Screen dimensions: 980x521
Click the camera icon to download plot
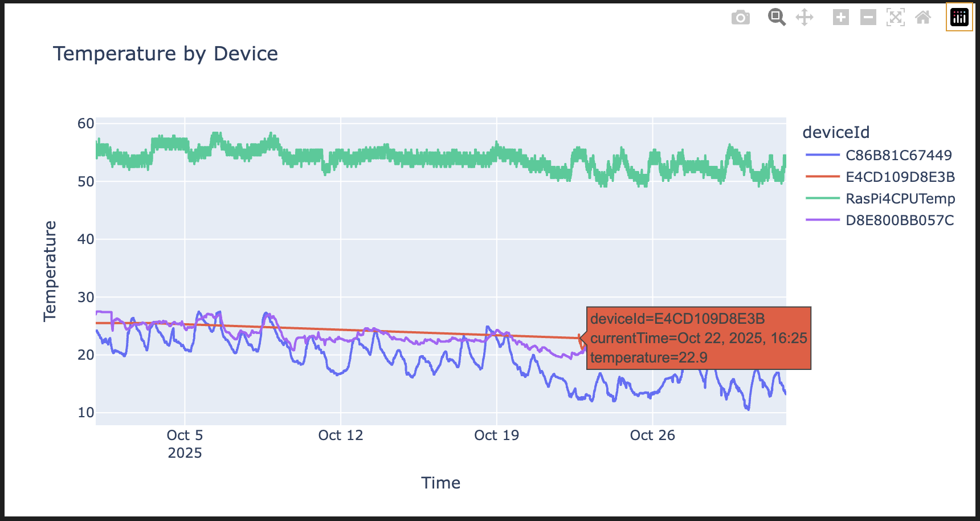[740, 18]
